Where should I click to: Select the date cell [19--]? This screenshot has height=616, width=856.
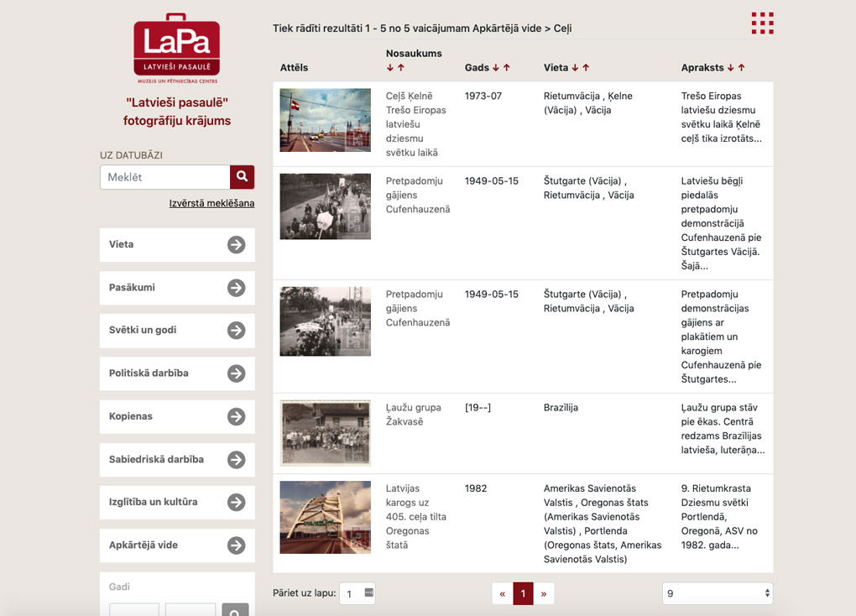(478, 407)
